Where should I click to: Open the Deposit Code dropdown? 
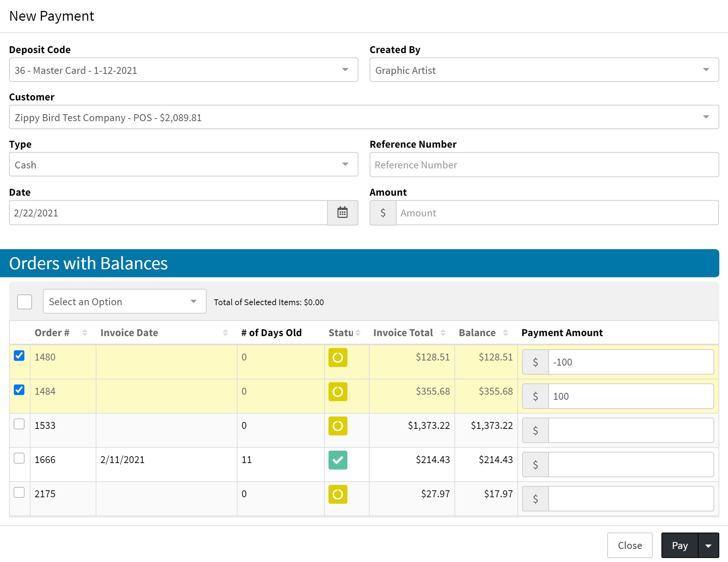click(183, 70)
